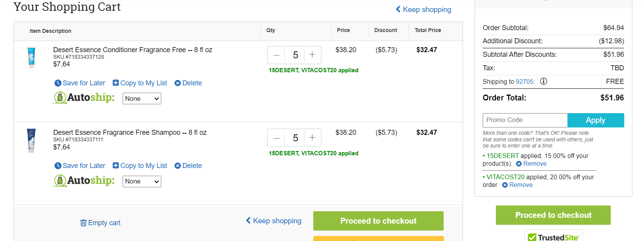This screenshot has height=241, width=644.
Task: Decrease Conditioner quantity with the minus button
Action: pyautogui.click(x=276, y=55)
